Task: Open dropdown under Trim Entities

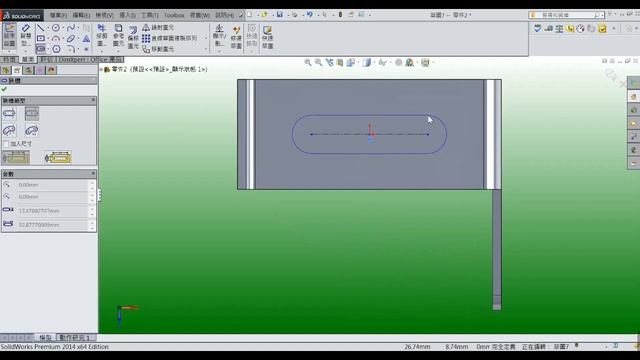Action: [x=102, y=51]
